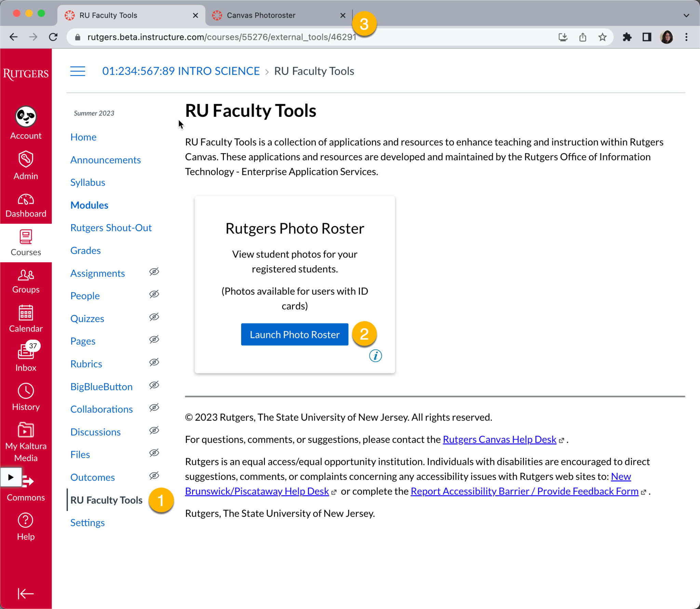Toggle visibility of the Quizzes page
Screen dimensions: 700x609
[x=154, y=317]
